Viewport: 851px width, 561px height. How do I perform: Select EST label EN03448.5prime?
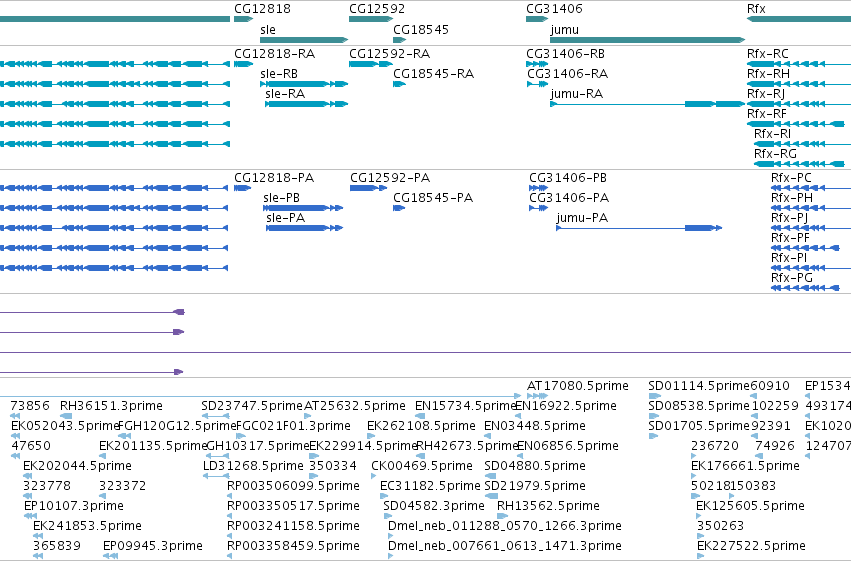535,426
